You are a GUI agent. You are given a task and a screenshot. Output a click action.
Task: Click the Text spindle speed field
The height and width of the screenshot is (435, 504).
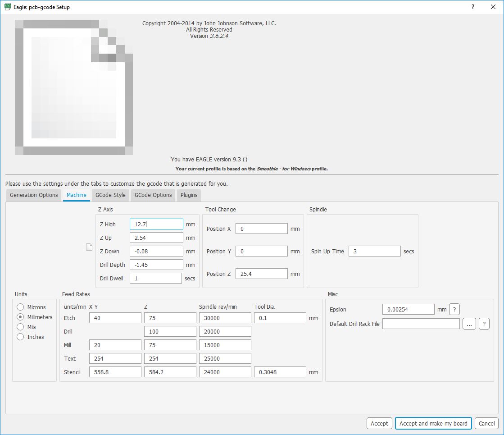[x=225, y=358]
